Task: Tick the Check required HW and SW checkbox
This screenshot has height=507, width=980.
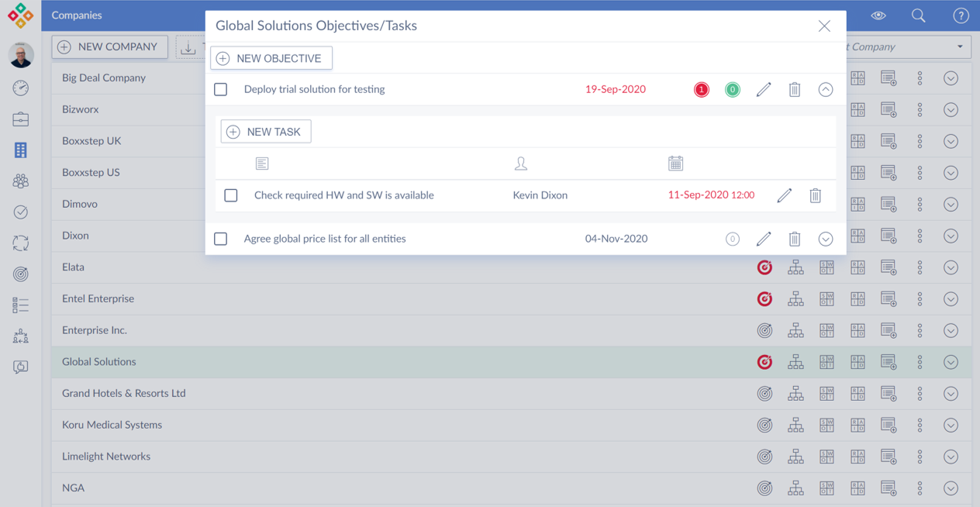Action: 231,195
